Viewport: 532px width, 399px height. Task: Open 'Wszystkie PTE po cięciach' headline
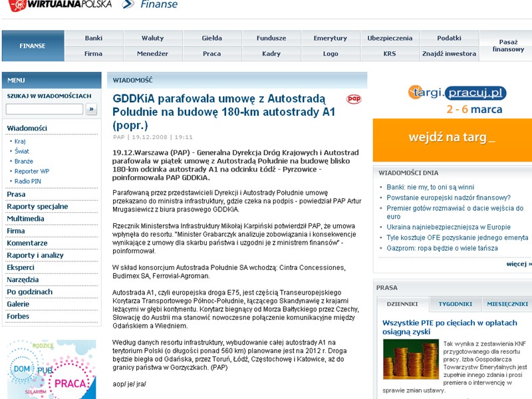pyautogui.click(x=450, y=327)
